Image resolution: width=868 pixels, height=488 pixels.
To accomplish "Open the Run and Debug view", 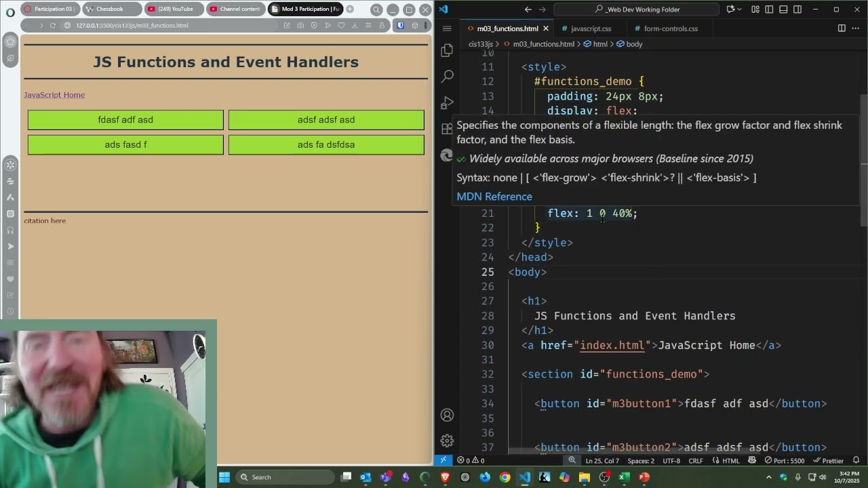I will click(447, 103).
